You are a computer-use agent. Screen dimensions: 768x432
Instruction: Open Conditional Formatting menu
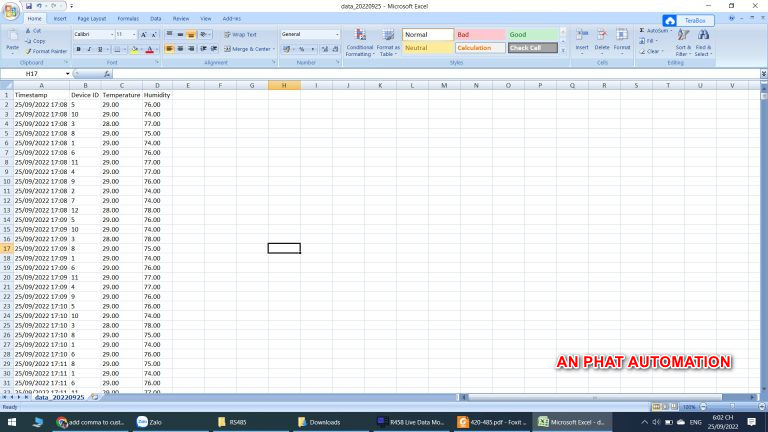click(360, 43)
